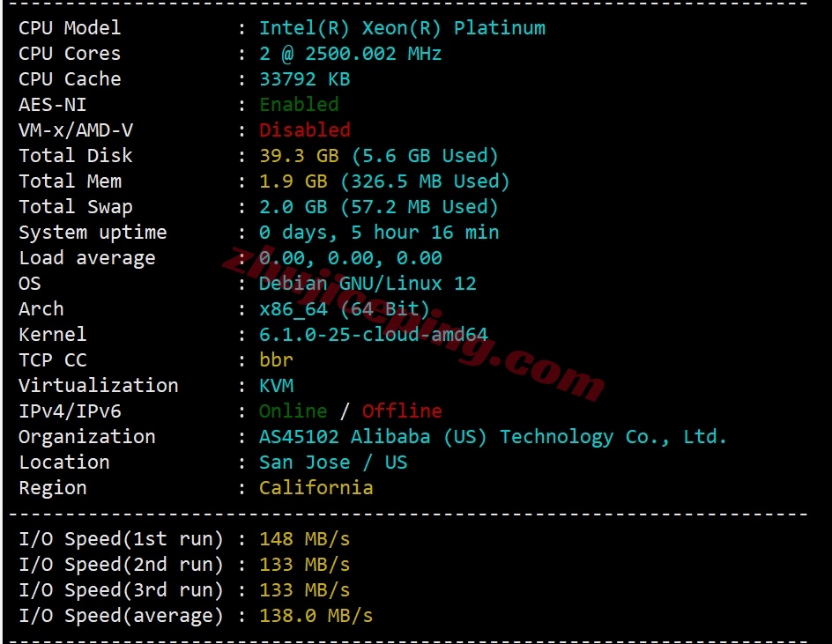This screenshot has width=832, height=644.
Task: Select the 'San Jose / US' value
Action: [333, 462]
